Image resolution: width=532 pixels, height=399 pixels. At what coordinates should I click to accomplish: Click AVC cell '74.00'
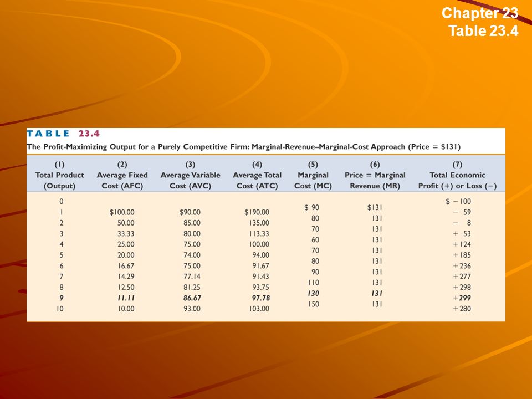[x=192, y=255]
